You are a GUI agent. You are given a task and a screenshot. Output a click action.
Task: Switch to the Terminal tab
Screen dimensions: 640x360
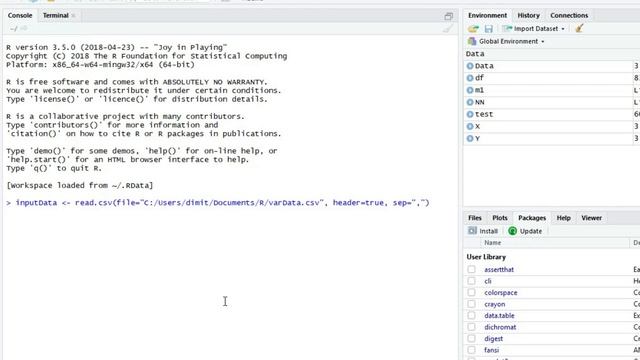pos(56,16)
